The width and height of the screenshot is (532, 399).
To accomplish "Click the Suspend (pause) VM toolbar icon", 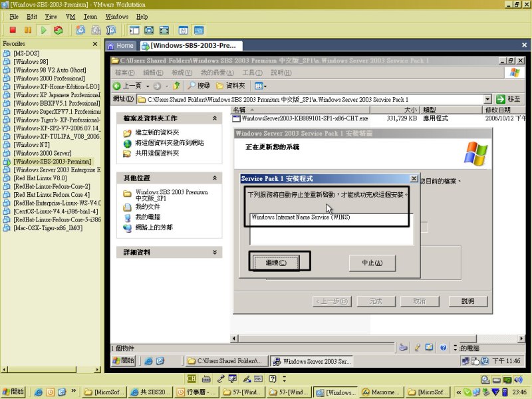I will point(28,30).
